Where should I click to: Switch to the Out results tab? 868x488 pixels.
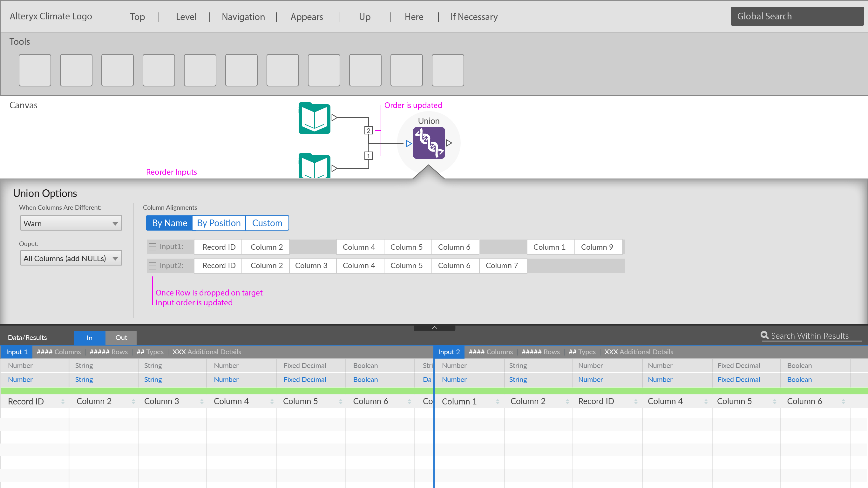(121, 337)
